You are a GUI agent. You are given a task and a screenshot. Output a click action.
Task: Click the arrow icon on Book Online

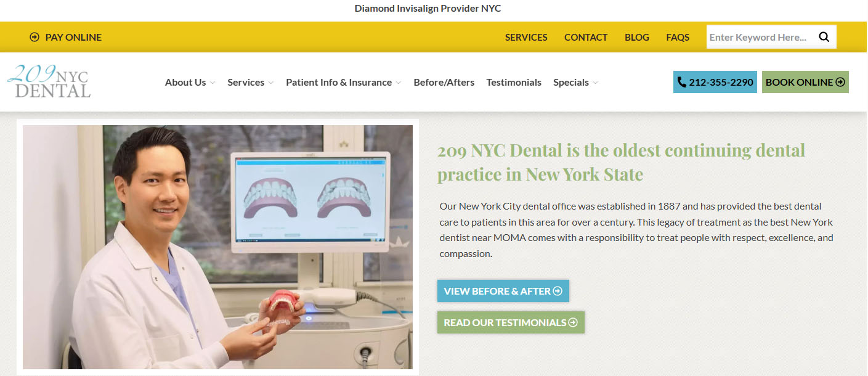pyautogui.click(x=840, y=82)
